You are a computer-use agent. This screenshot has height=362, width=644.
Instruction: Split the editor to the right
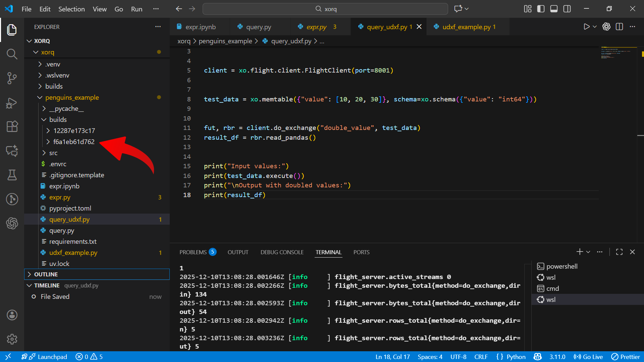[619, 27]
